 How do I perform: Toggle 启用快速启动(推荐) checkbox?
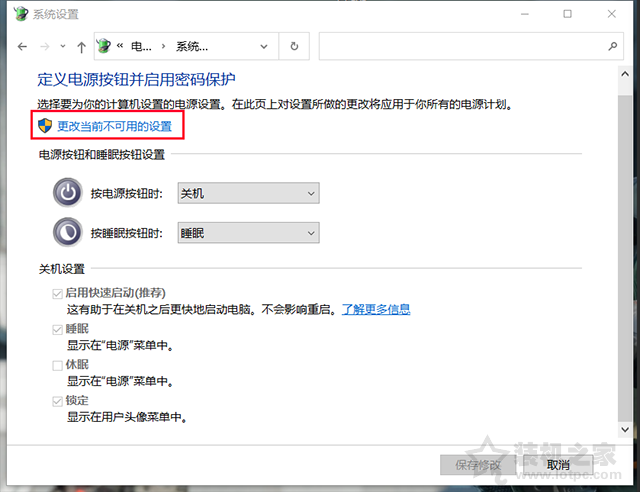pyautogui.click(x=57, y=294)
